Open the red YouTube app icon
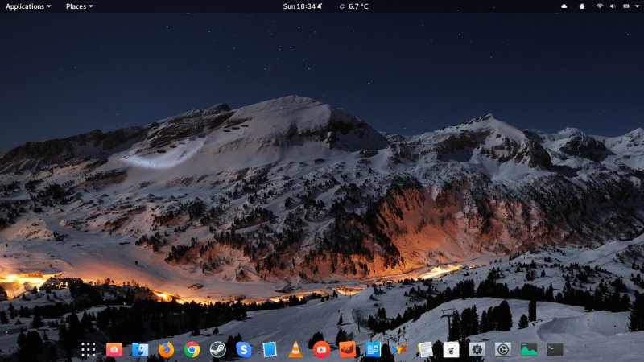This screenshot has width=644, height=362. (321, 349)
